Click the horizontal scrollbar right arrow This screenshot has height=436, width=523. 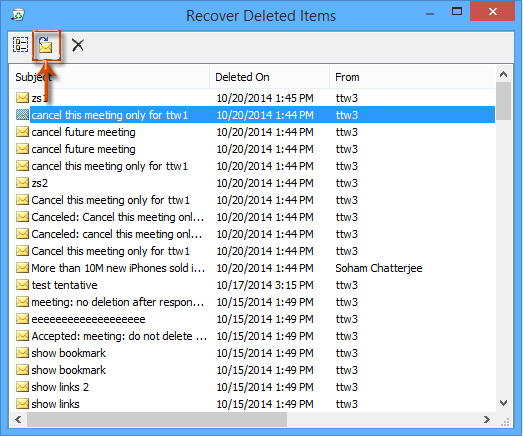click(487, 419)
